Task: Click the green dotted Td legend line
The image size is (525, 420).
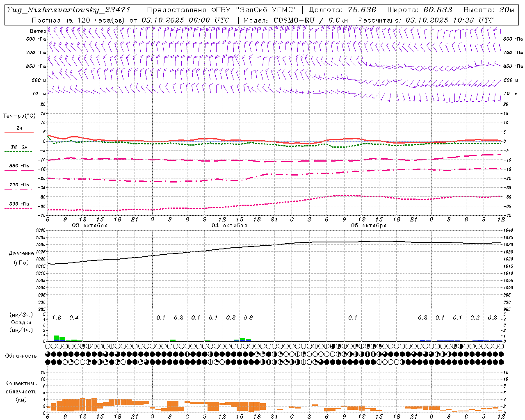Action: (18, 152)
